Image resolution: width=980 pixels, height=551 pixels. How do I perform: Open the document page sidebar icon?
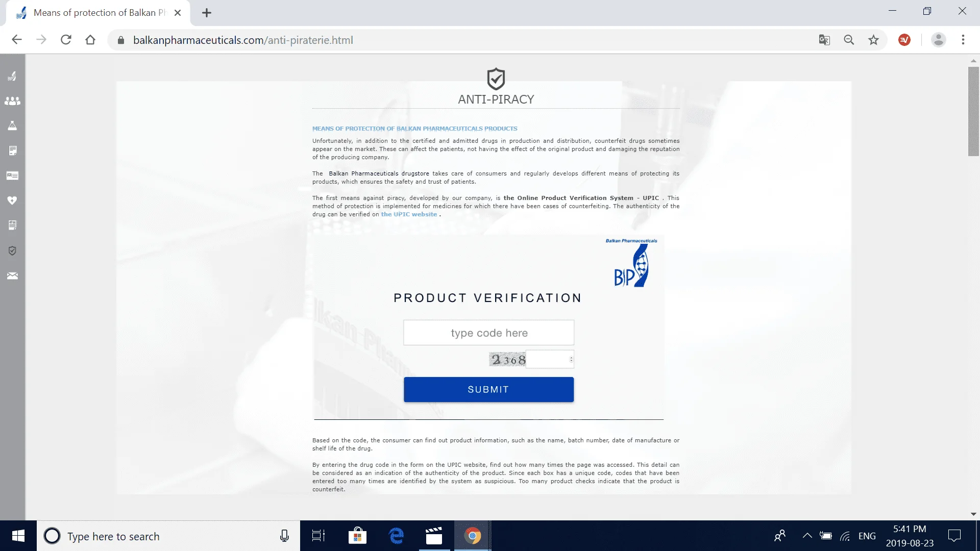pos(12,151)
